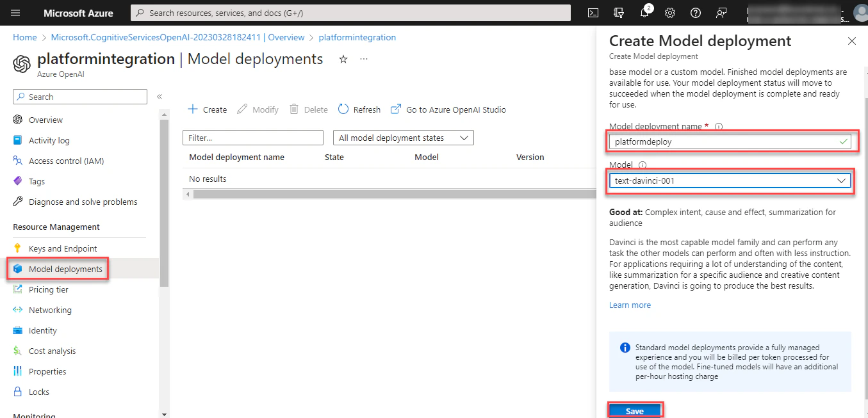Click the Model column header in table
The image size is (868, 418).
[x=427, y=157]
